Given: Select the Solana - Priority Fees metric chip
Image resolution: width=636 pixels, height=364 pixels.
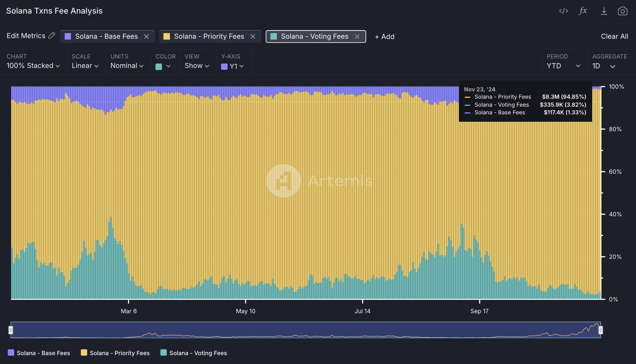Looking at the screenshot, I should coord(209,36).
